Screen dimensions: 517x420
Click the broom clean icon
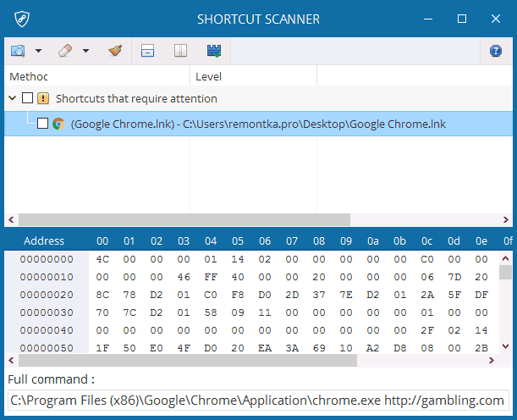click(x=115, y=51)
